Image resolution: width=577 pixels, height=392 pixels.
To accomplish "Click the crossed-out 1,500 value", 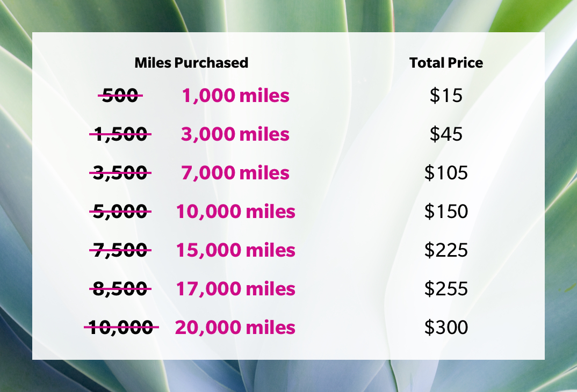I will click(120, 134).
